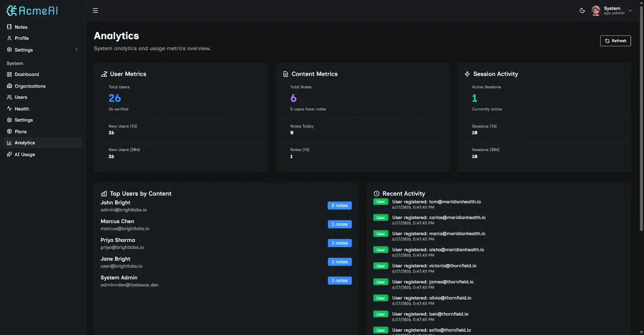Click User badge beside maria@meridianhealth.io
644x335 pixels.
(381, 234)
